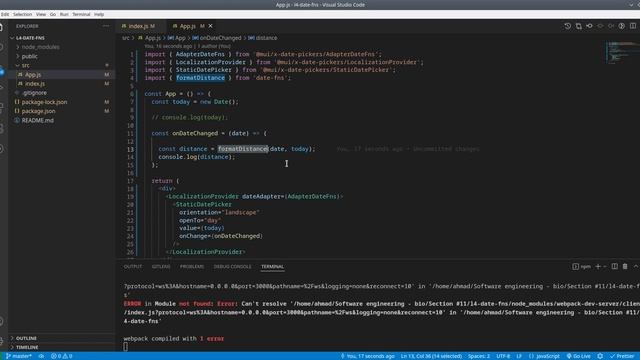Click the Prettier status item
The width and height of the screenshot is (640, 360).
(622, 356)
